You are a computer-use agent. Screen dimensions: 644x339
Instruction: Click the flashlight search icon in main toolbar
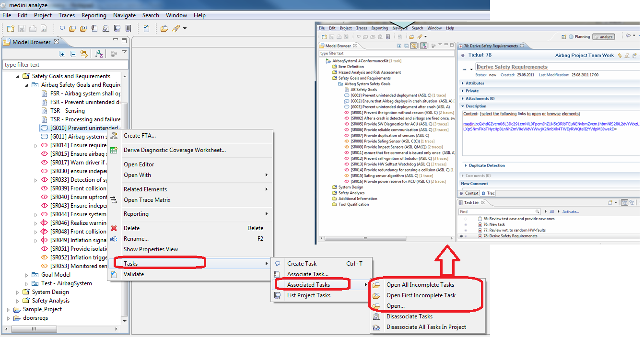pyautogui.click(x=176, y=29)
